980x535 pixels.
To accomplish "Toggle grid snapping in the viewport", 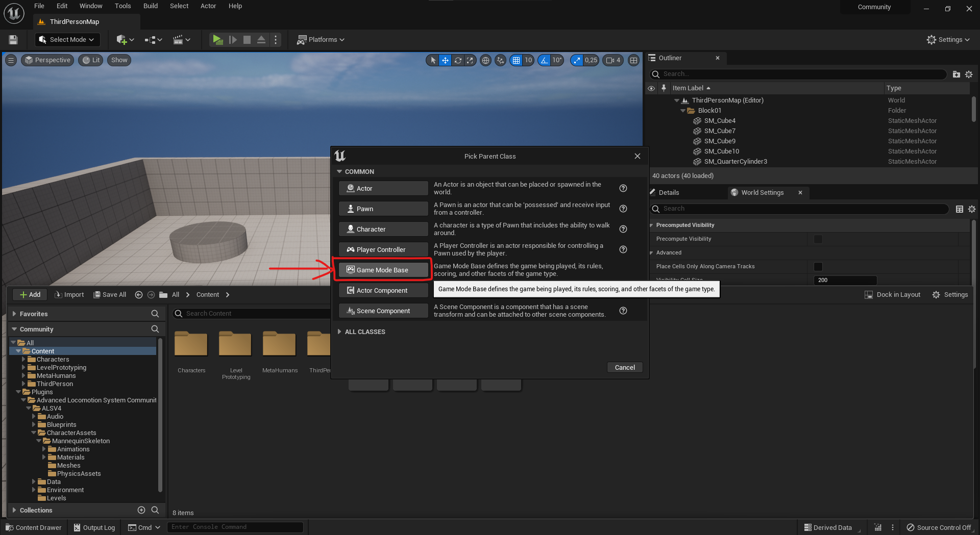I will pyautogui.click(x=517, y=60).
